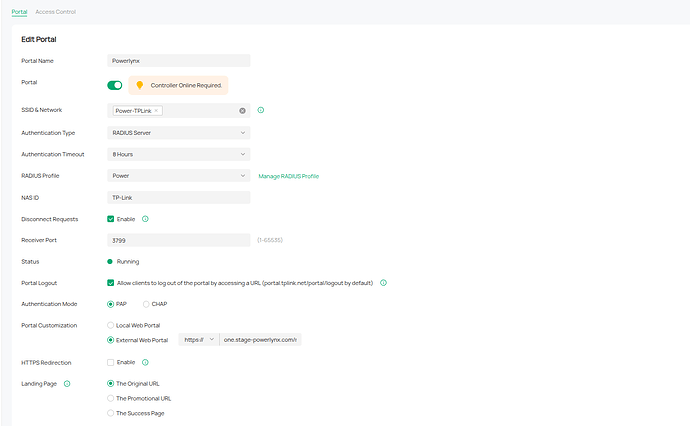Click the info icon next to Disconnect Requests Enable
Image resolution: width=690 pixels, height=426 pixels.
pos(145,219)
